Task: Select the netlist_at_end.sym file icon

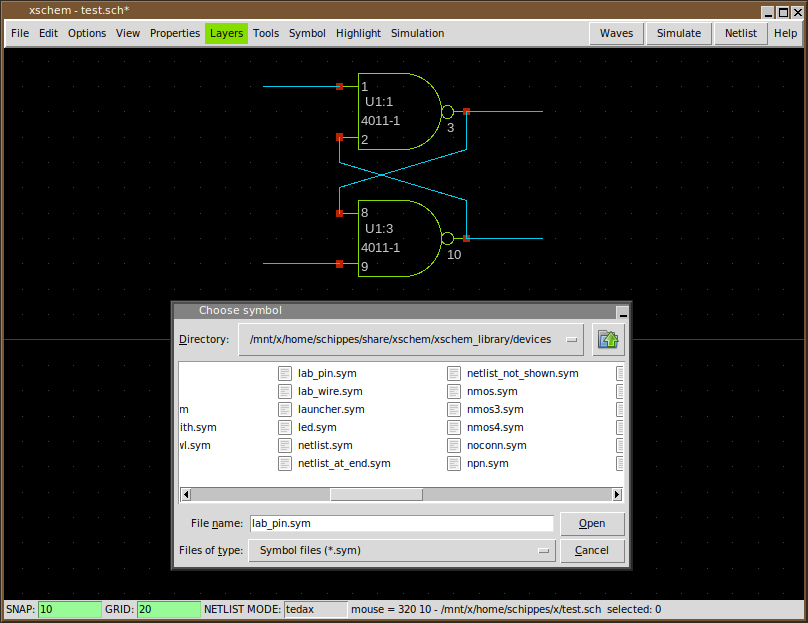Action: click(285, 464)
